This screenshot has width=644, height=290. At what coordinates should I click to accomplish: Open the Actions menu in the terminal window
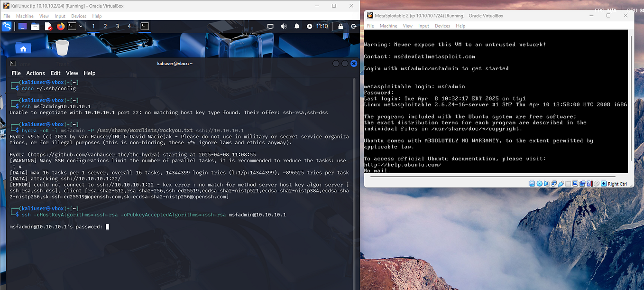(x=36, y=73)
